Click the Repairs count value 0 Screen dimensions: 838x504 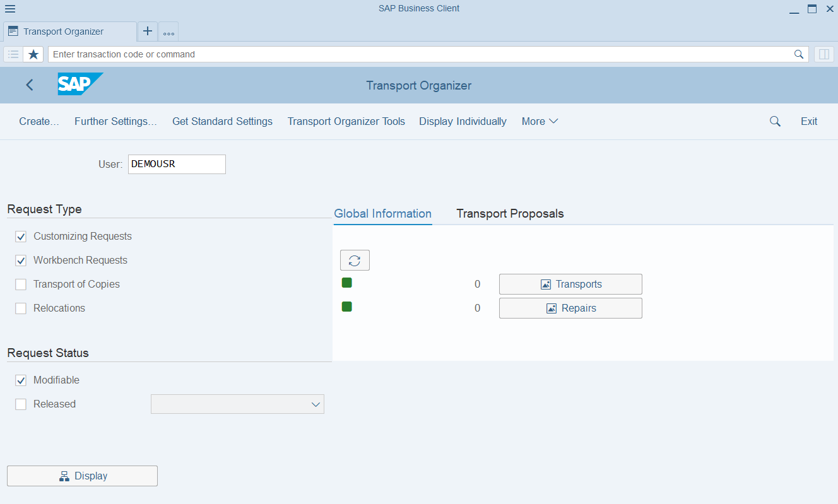tap(478, 308)
